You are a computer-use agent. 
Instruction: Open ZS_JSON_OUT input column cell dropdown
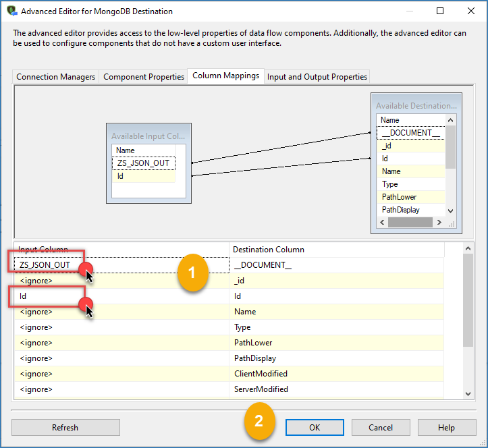121,265
